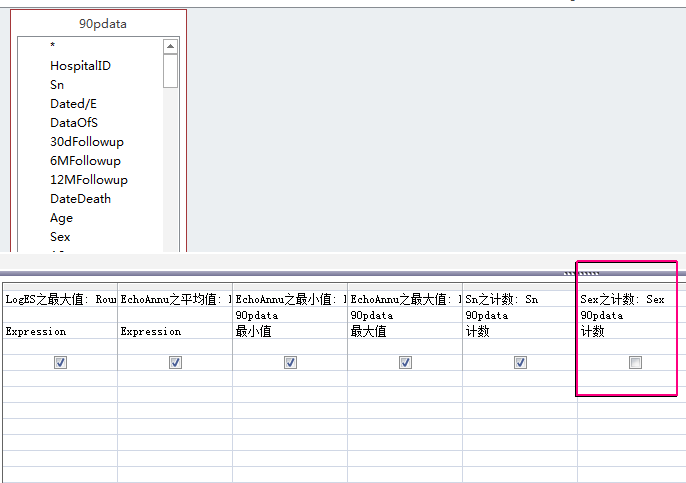Open Total cell Expression under LogES之最大值
This screenshot has height=483, width=686.
(x=60, y=331)
